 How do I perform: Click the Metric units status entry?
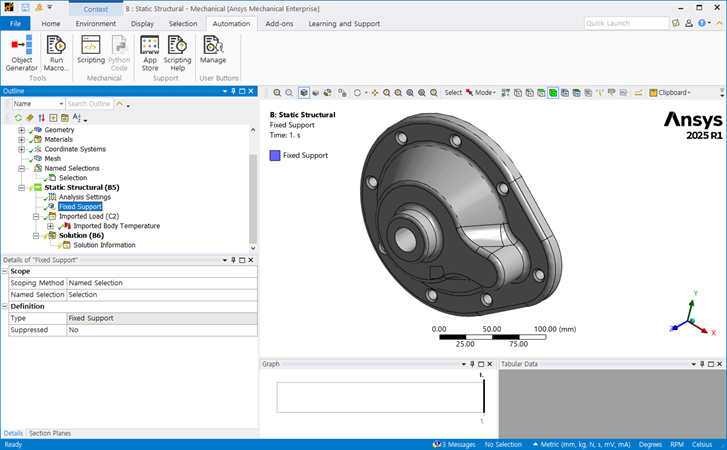click(x=582, y=444)
